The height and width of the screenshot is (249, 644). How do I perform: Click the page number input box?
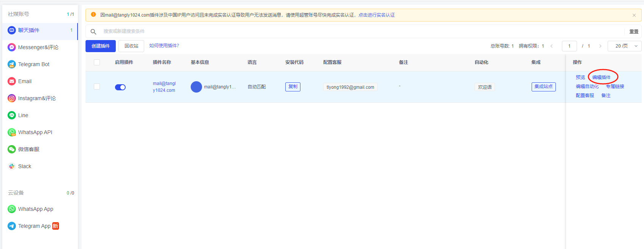(569, 46)
